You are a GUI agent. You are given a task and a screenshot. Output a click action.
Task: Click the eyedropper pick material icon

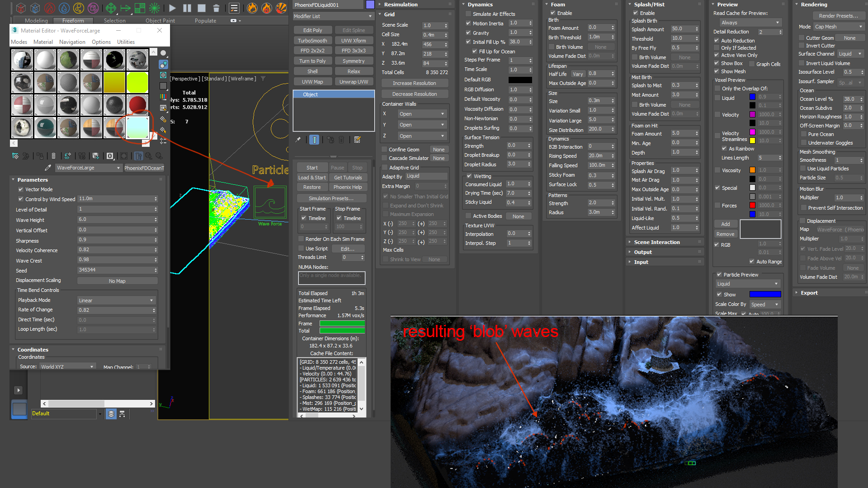[x=48, y=168]
